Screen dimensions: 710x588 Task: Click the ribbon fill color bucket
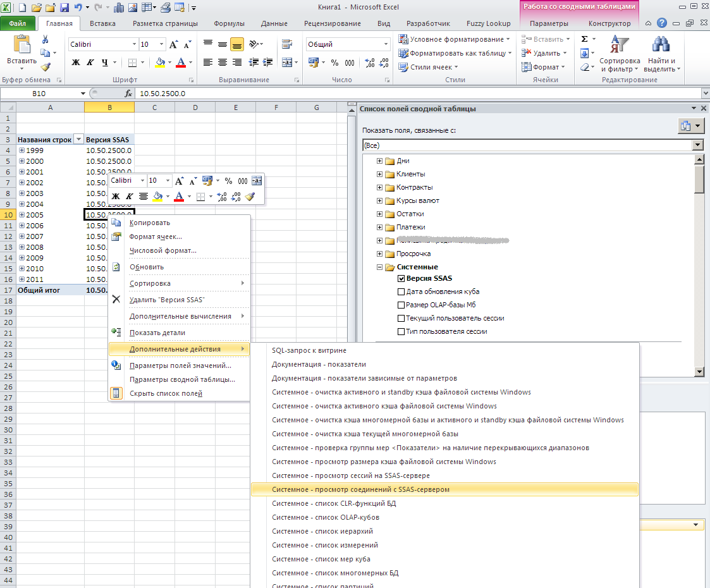click(160, 63)
